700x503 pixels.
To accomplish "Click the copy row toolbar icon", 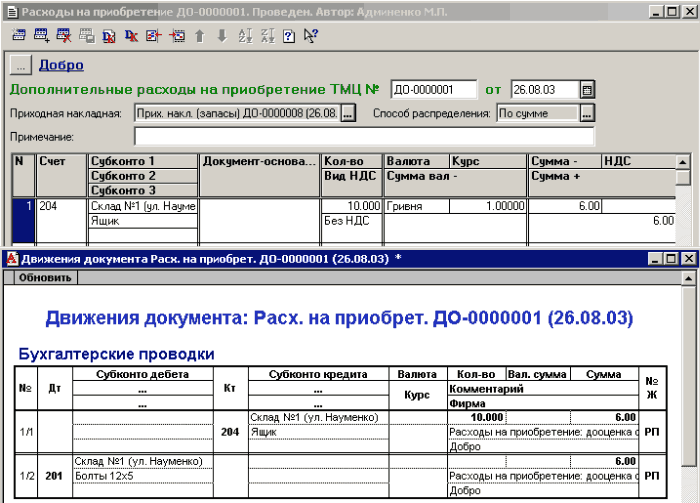I will [86, 36].
